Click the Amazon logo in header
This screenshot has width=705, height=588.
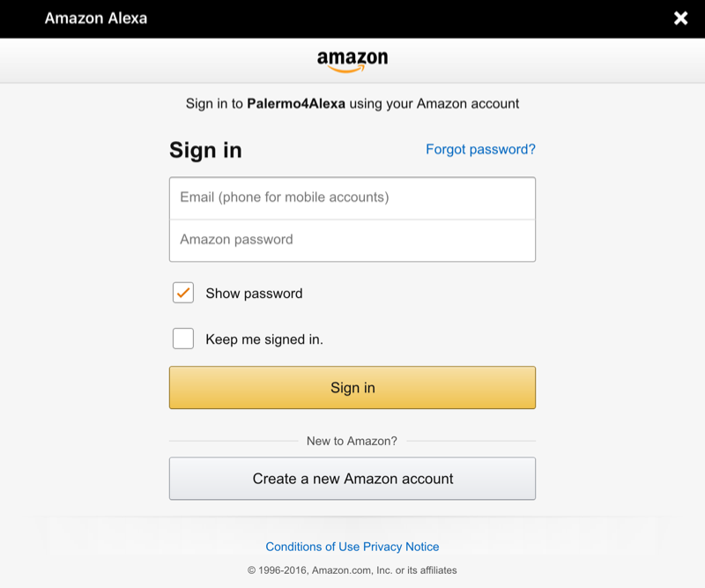[352, 61]
